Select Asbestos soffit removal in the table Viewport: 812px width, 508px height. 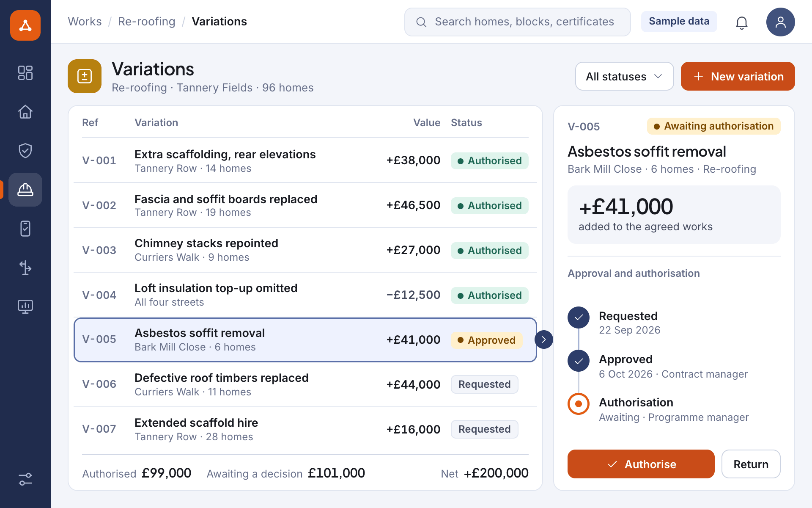pos(305,340)
